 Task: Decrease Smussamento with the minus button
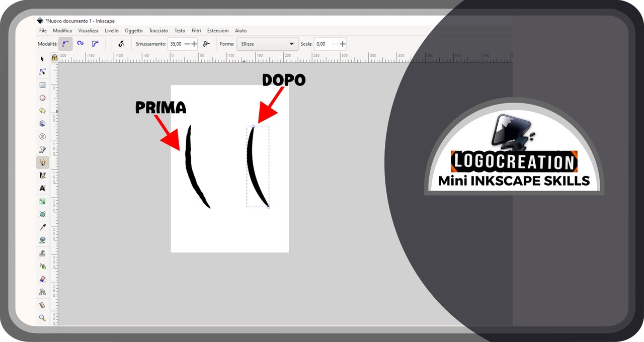coord(187,44)
